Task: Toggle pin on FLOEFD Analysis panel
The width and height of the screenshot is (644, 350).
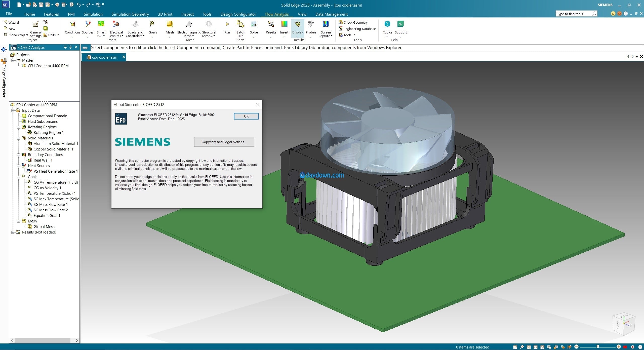Action: pyautogui.click(x=71, y=47)
